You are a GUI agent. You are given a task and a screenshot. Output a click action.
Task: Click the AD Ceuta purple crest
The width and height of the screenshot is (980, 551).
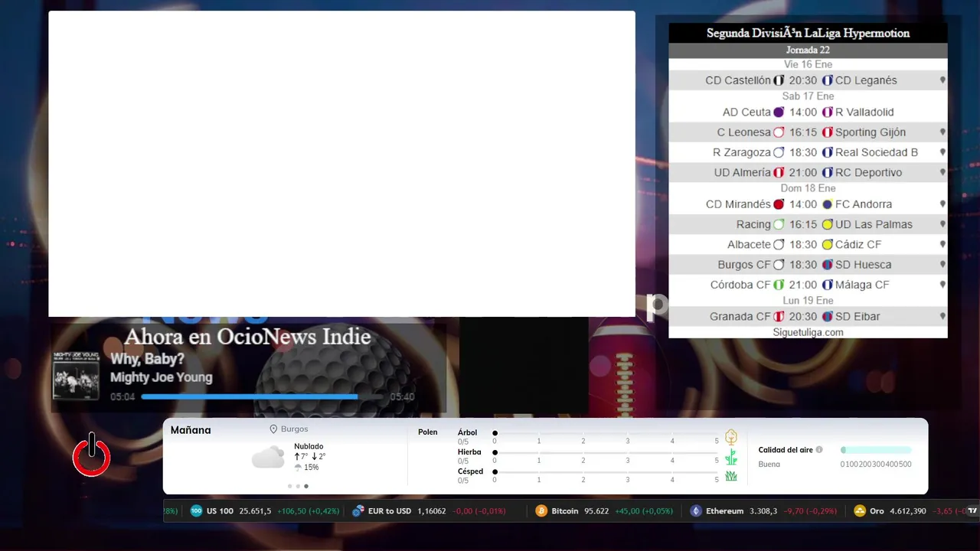779,112
